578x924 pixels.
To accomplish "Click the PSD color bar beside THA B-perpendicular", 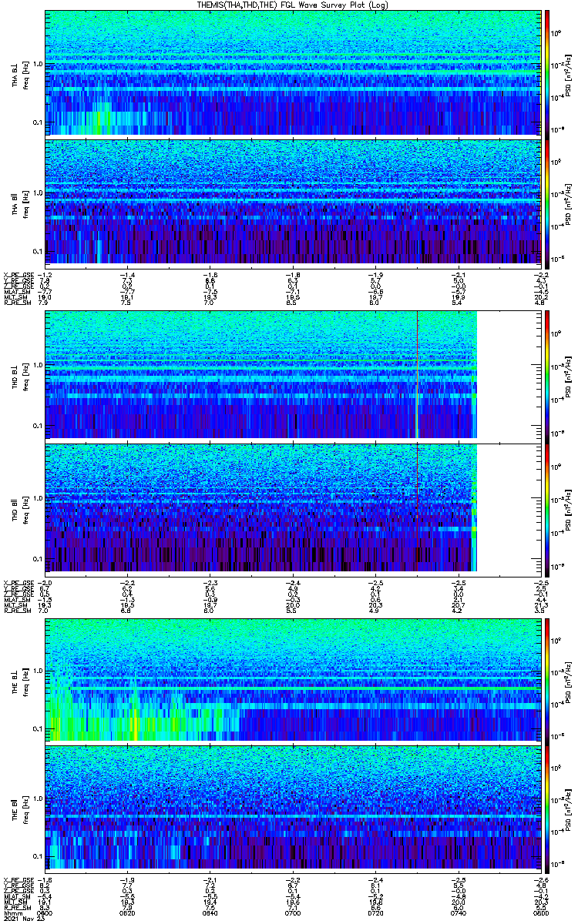I will pyautogui.click(x=547, y=73).
